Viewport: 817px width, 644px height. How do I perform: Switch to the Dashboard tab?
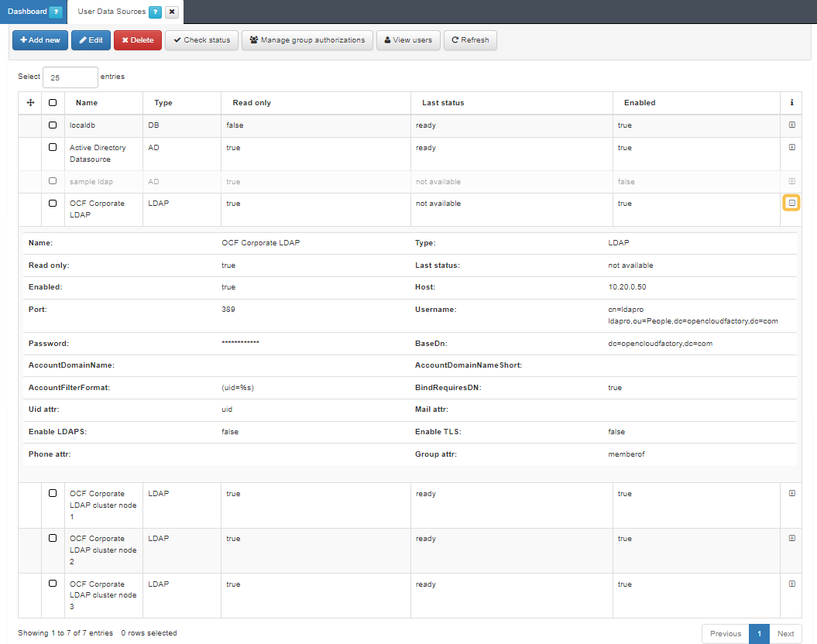[27, 12]
